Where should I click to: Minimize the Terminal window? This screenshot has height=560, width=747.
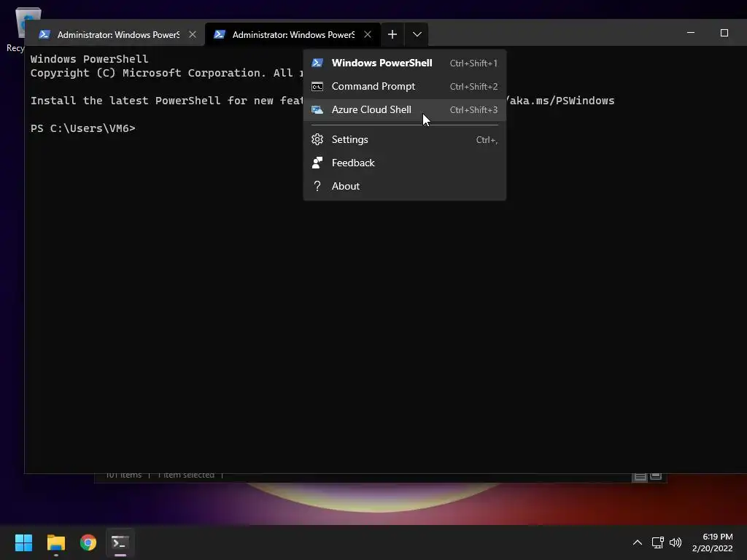(691, 33)
